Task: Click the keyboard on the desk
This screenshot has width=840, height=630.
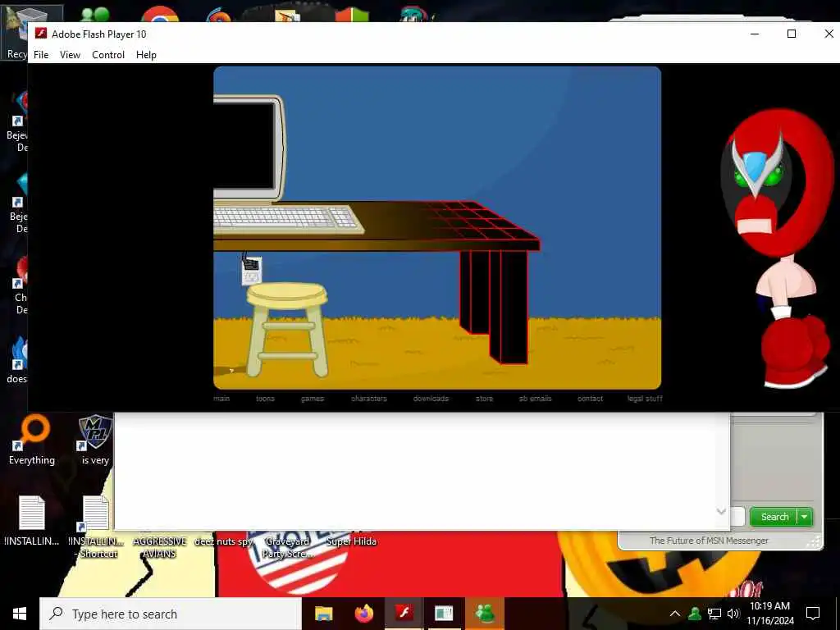Action: click(x=286, y=218)
